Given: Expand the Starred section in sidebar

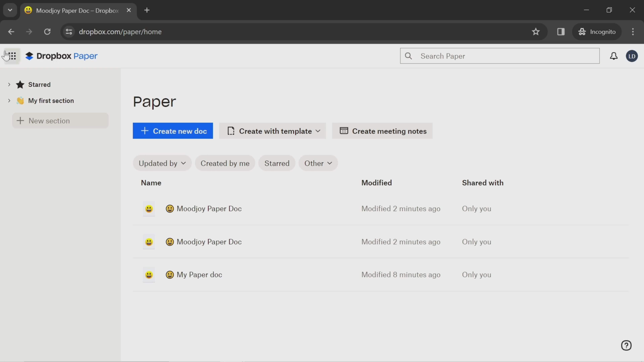Looking at the screenshot, I should point(9,84).
